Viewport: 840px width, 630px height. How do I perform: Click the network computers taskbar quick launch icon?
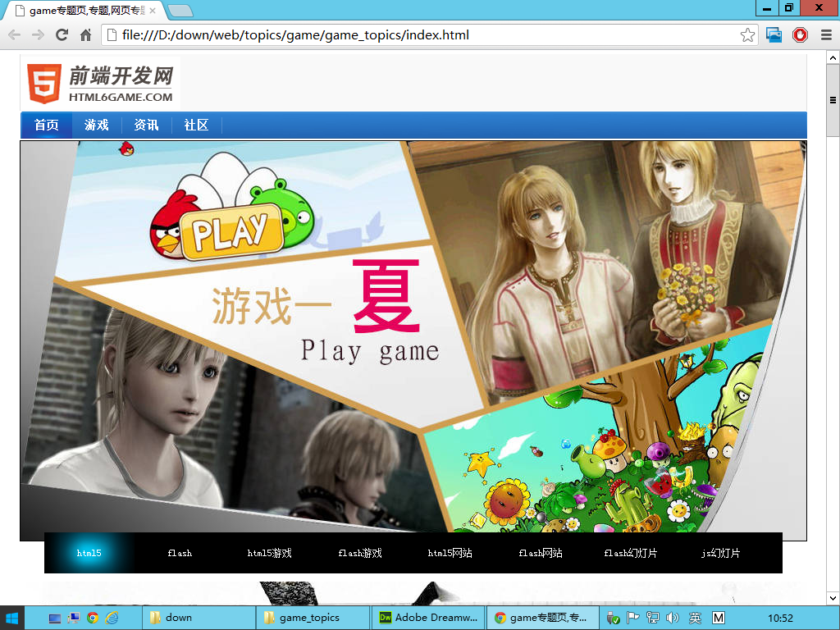(73, 619)
